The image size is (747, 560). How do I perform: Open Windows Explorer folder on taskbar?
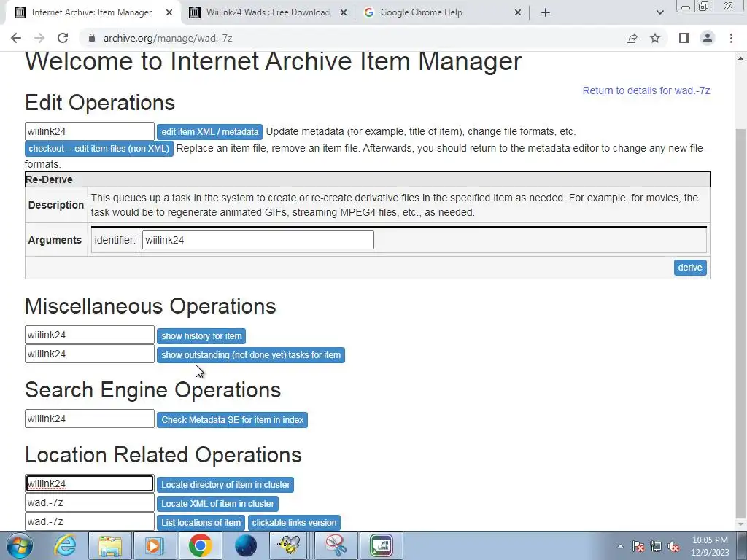110,545
